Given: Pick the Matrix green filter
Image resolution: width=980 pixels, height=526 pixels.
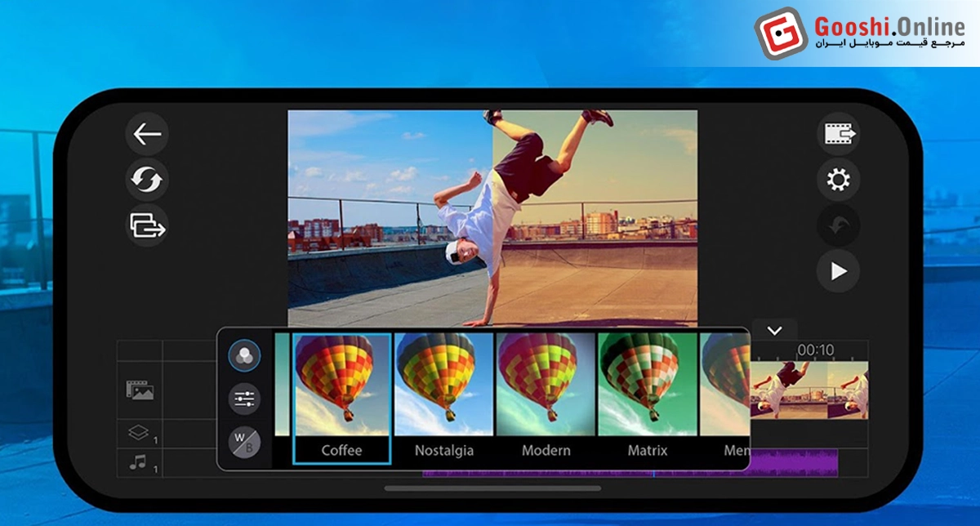Looking at the screenshot, I should click(x=648, y=396).
